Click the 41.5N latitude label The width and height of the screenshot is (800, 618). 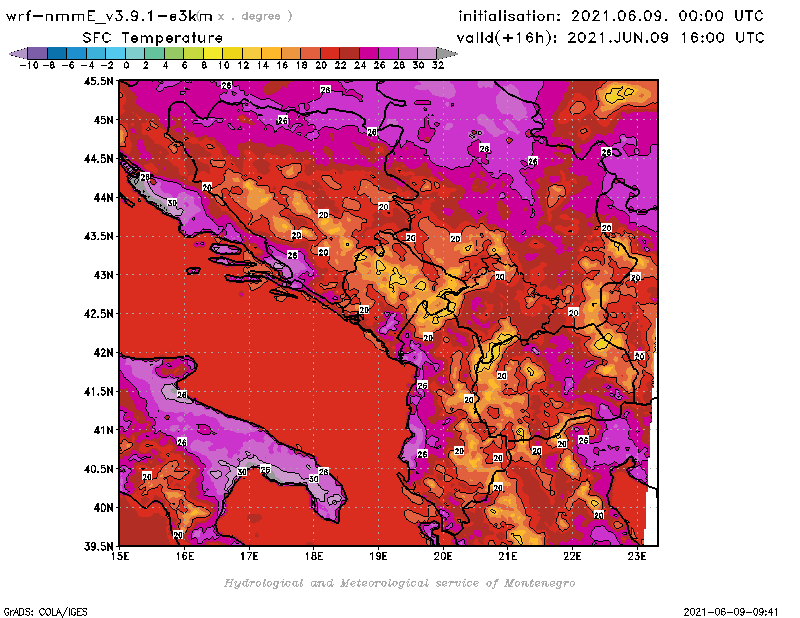click(98, 391)
